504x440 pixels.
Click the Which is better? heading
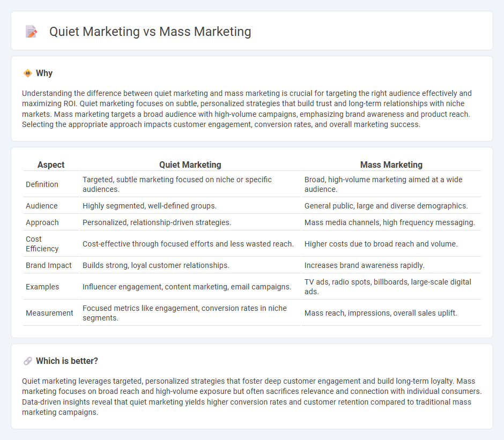click(x=67, y=361)
